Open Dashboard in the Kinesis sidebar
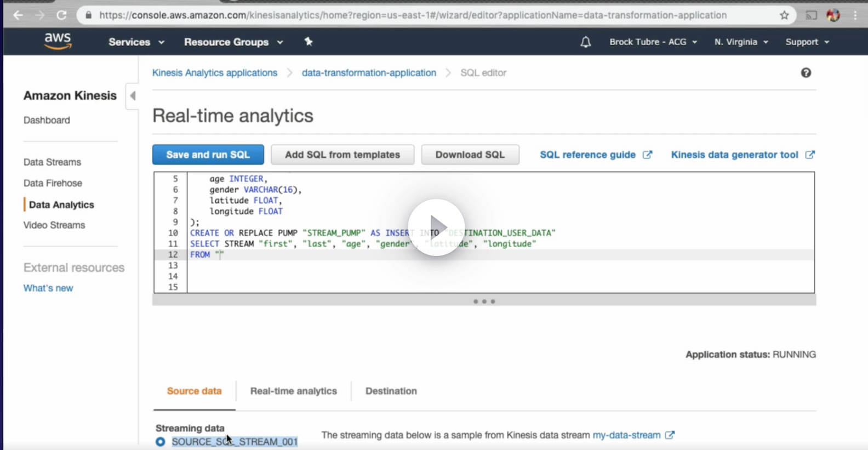Screen dimensions: 868x450 47,120
